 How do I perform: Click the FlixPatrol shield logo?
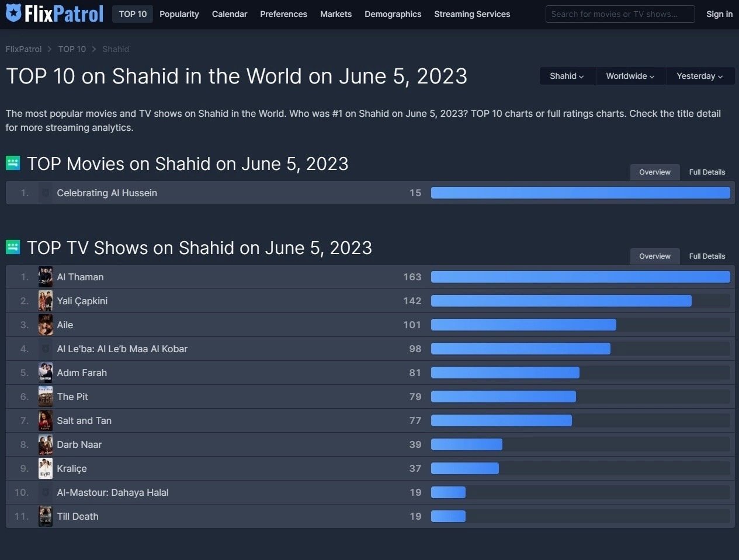point(13,13)
